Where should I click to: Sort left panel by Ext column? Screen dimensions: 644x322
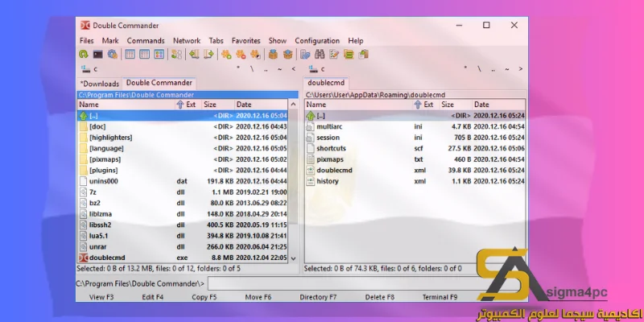188,105
